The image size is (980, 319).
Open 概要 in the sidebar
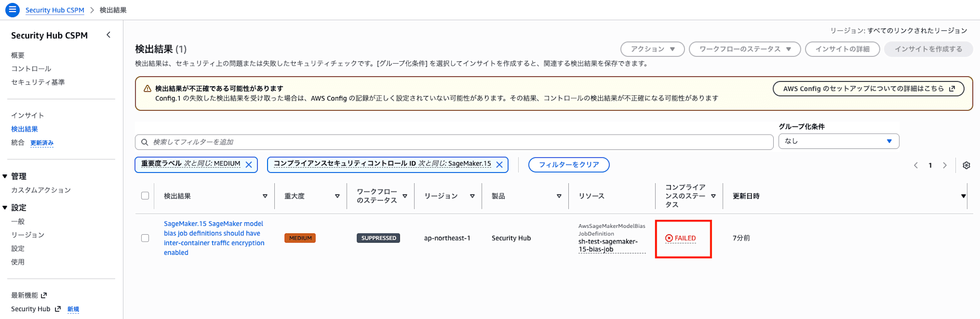point(18,55)
